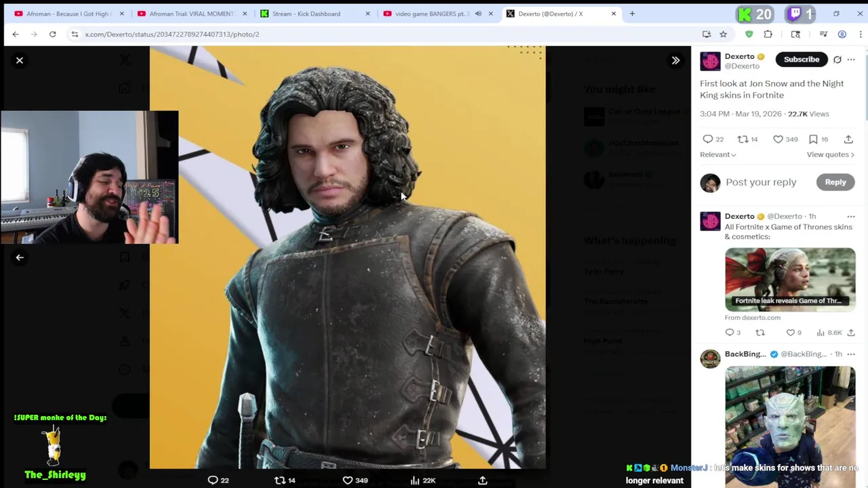
Task: Click the Reply button
Action: point(835,182)
